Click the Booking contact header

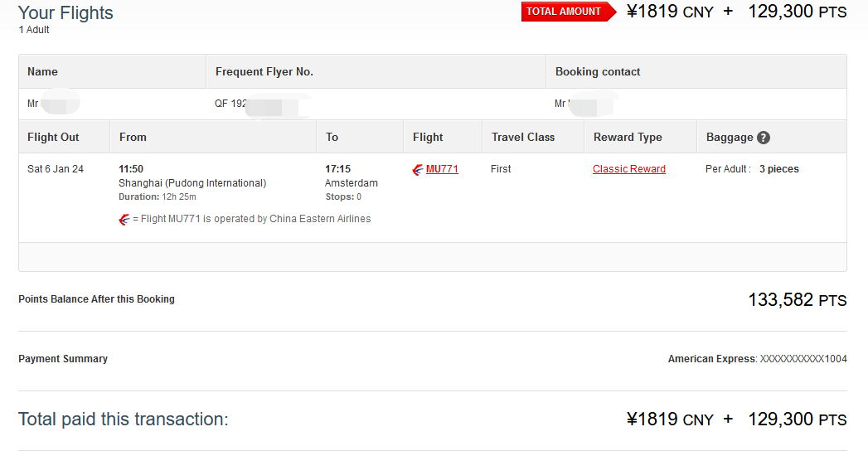click(x=598, y=72)
